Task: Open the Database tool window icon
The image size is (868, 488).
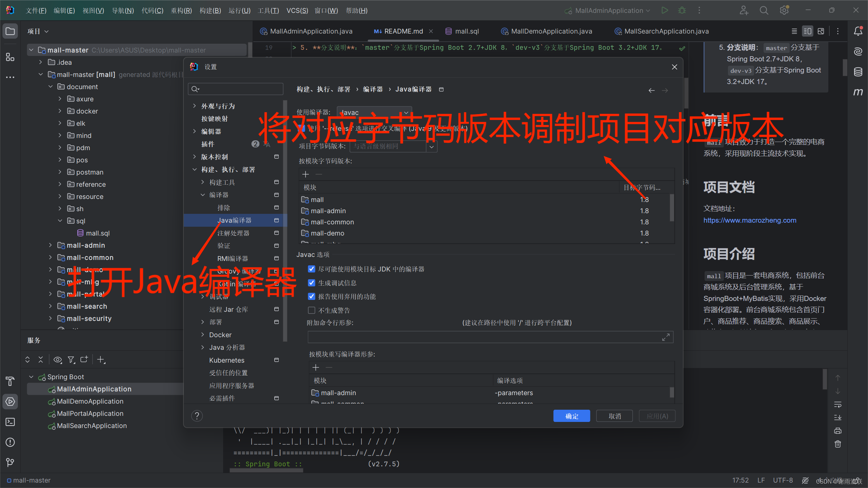Action: pos(858,72)
